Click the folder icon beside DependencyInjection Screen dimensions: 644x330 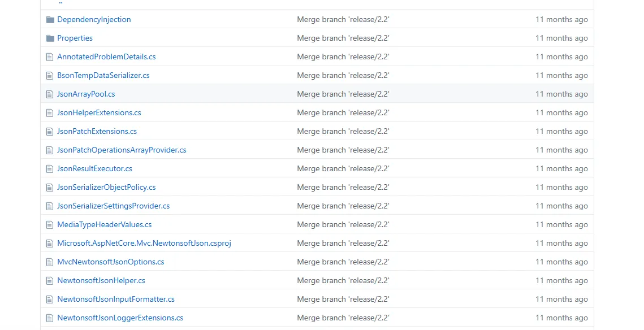(x=50, y=20)
